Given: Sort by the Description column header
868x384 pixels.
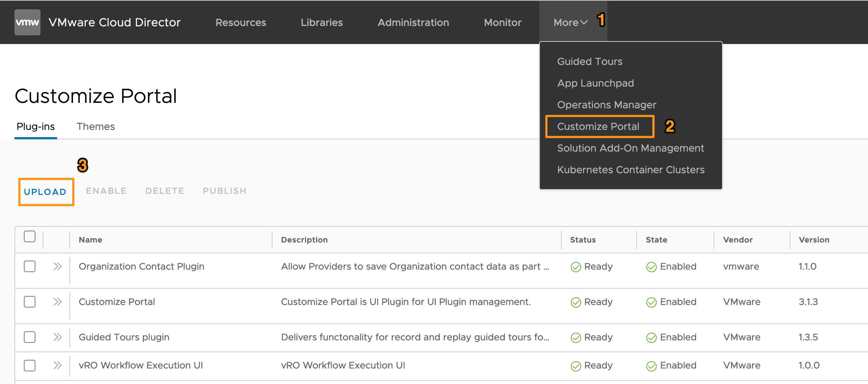Looking at the screenshot, I should [x=304, y=240].
